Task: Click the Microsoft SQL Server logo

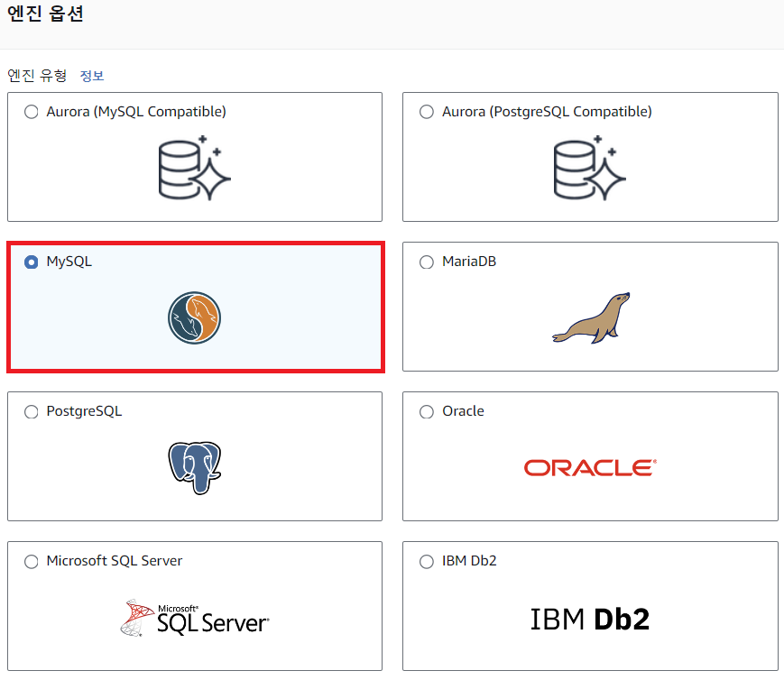Action: pos(195,618)
